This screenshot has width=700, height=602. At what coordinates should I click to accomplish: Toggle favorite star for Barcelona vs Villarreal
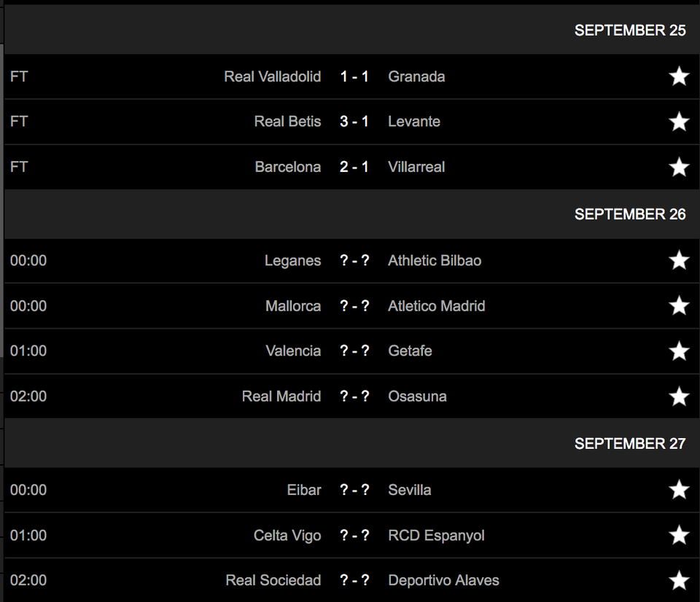coord(679,167)
